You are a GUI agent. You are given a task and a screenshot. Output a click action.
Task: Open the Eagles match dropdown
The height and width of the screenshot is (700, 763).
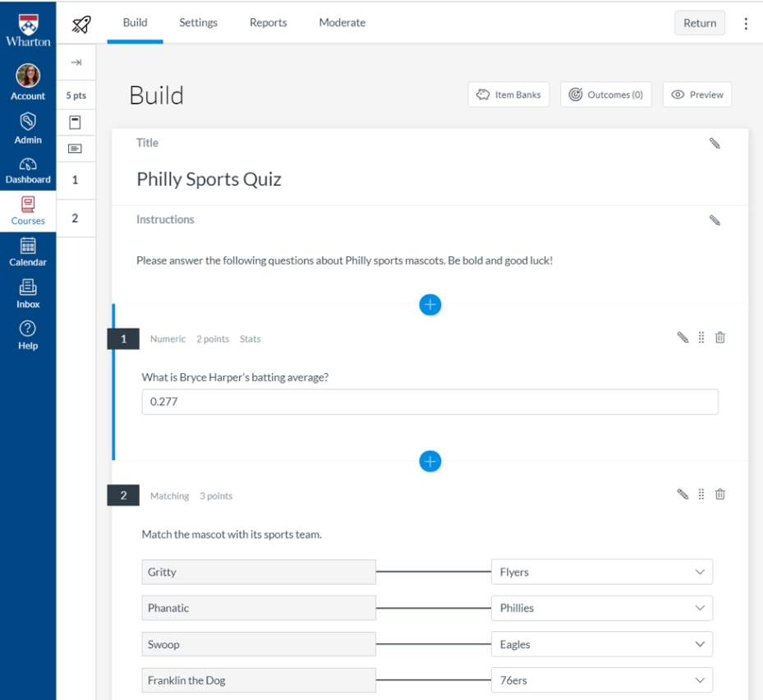tap(602, 644)
